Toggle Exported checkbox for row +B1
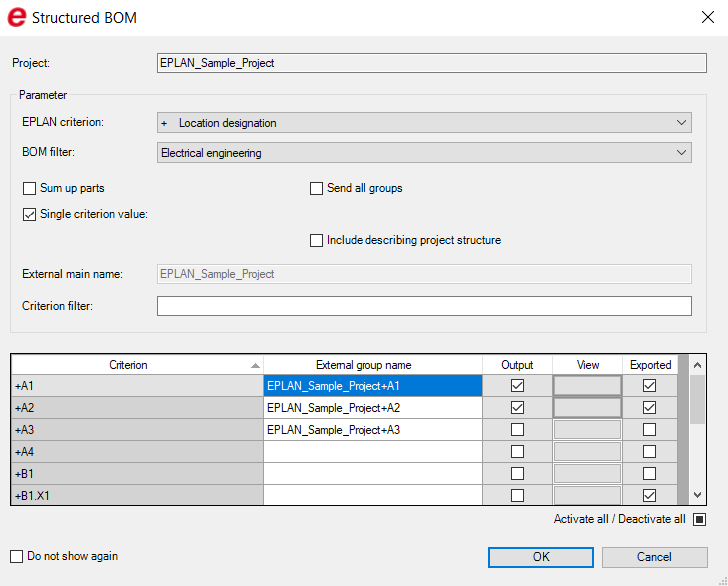728x586 pixels. (x=649, y=474)
